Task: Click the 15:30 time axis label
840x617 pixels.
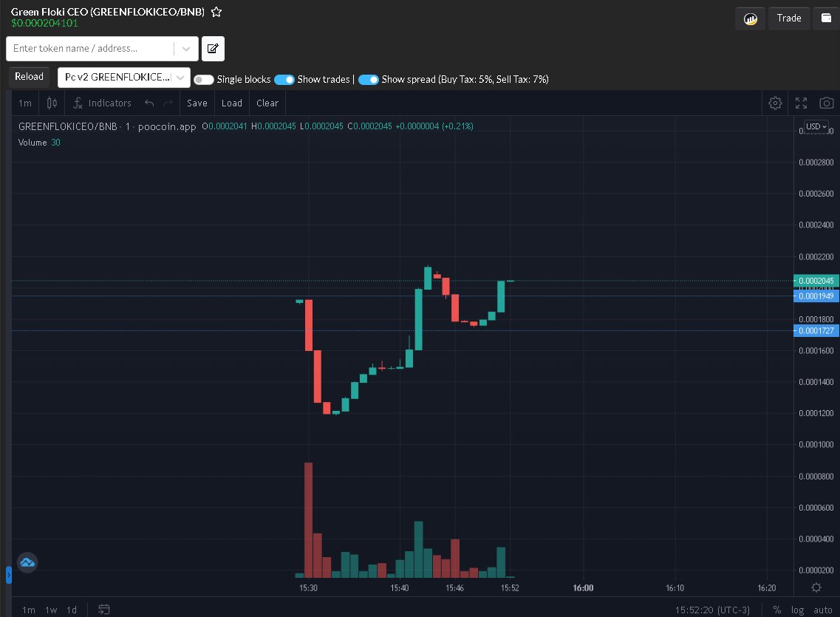Action: click(x=309, y=588)
